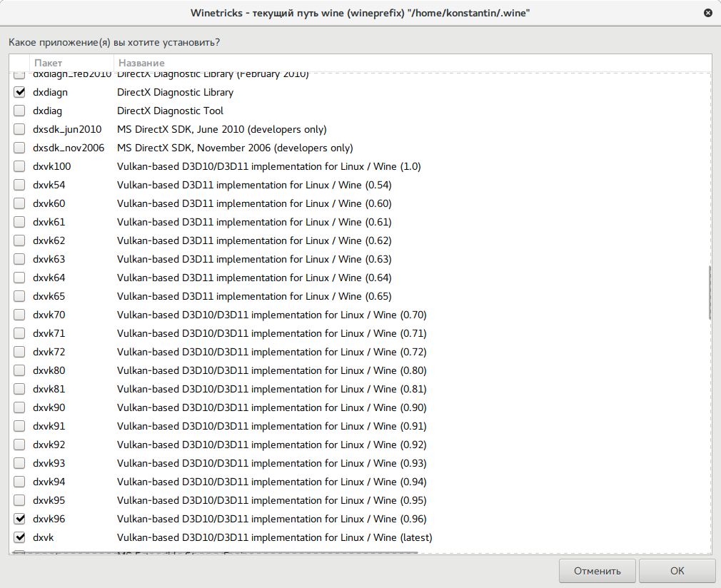Check the dxvk81 checkbox

[19, 389]
